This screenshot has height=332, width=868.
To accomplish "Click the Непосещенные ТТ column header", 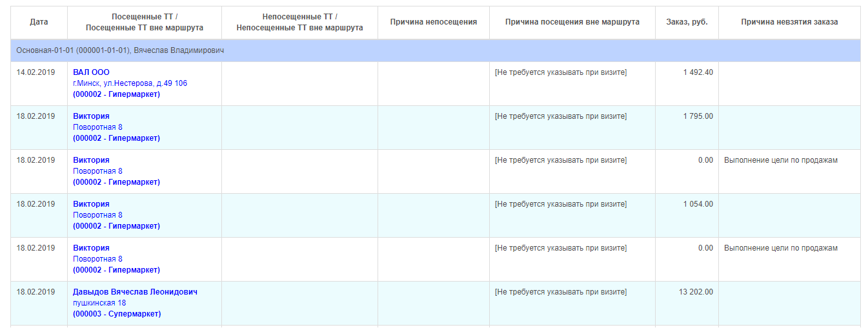I will point(299,22).
